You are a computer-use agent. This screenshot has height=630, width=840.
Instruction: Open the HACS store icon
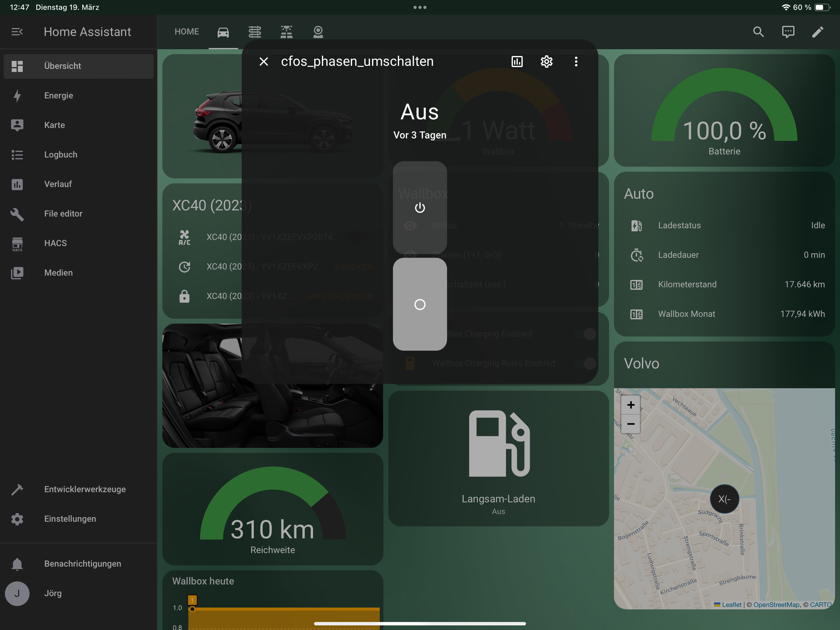[x=17, y=244]
